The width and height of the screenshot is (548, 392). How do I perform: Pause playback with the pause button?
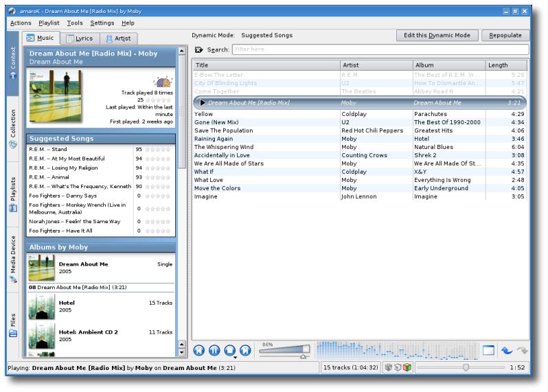pyautogui.click(x=214, y=351)
